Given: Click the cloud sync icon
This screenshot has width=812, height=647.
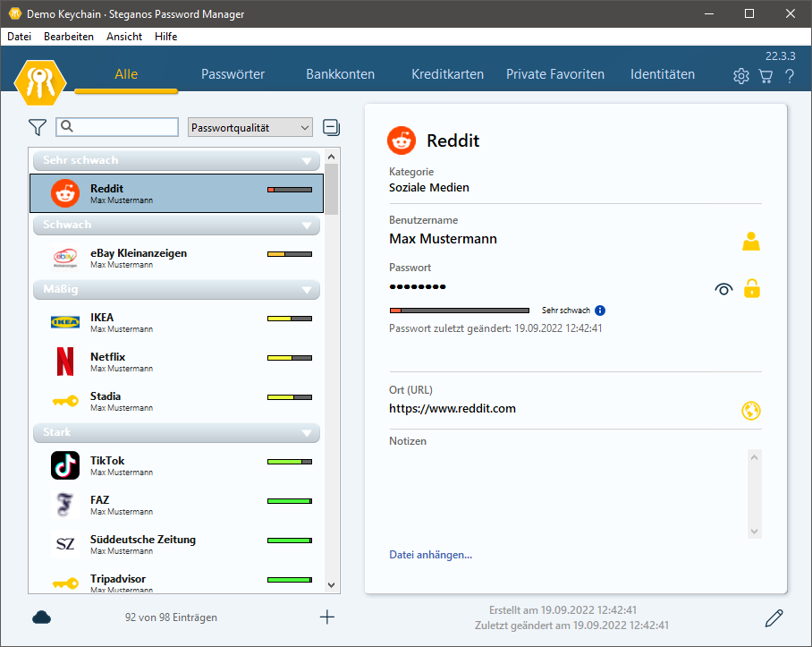Looking at the screenshot, I should pos(41,617).
